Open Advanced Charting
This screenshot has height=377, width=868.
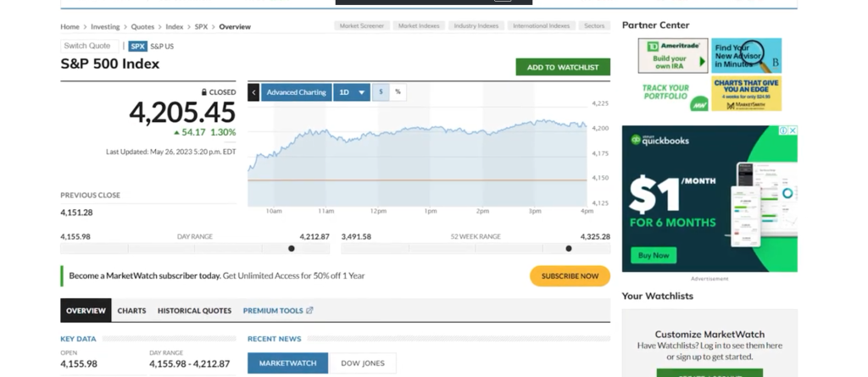pyautogui.click(x=296, y=92)
